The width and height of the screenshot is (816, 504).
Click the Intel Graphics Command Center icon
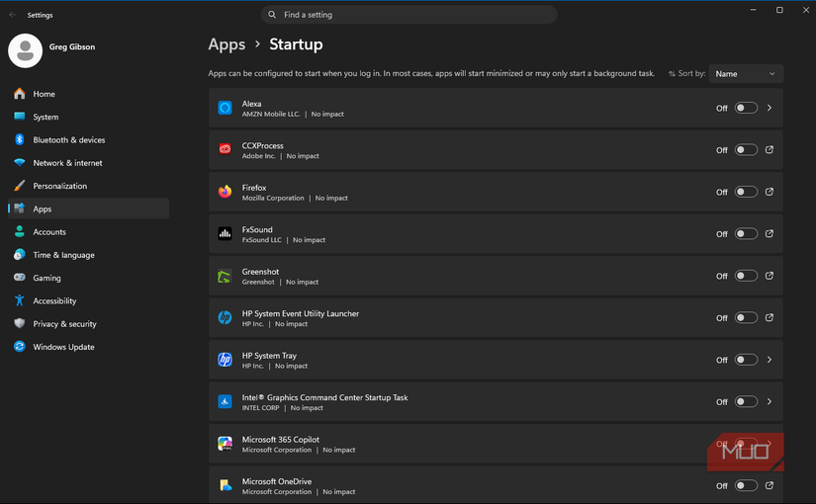pyautogui.click(x=225, y=401)
